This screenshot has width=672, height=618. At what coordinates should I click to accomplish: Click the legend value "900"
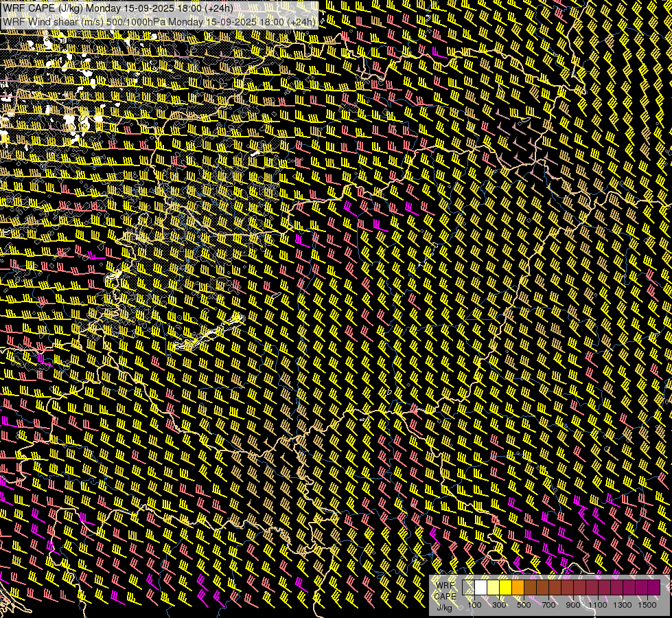tap(573, 605)
